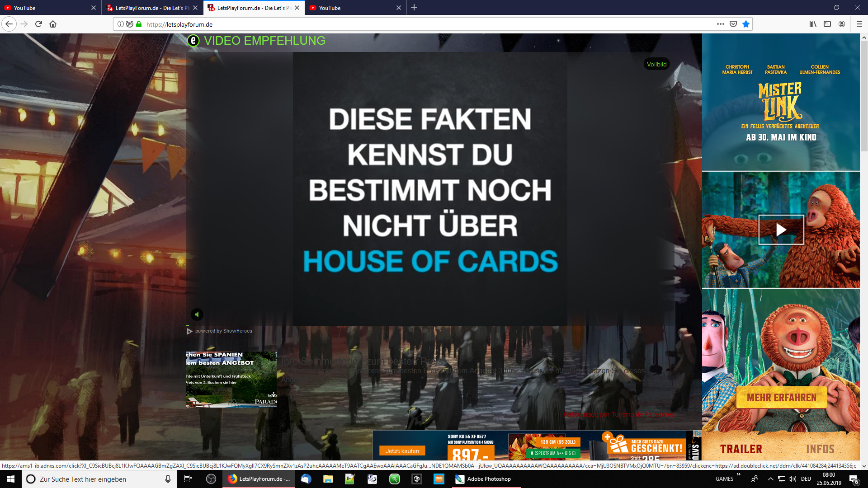
Task: Open File Explorer from the taskbar
Action: pyautogui.click(x=328, y=479)
